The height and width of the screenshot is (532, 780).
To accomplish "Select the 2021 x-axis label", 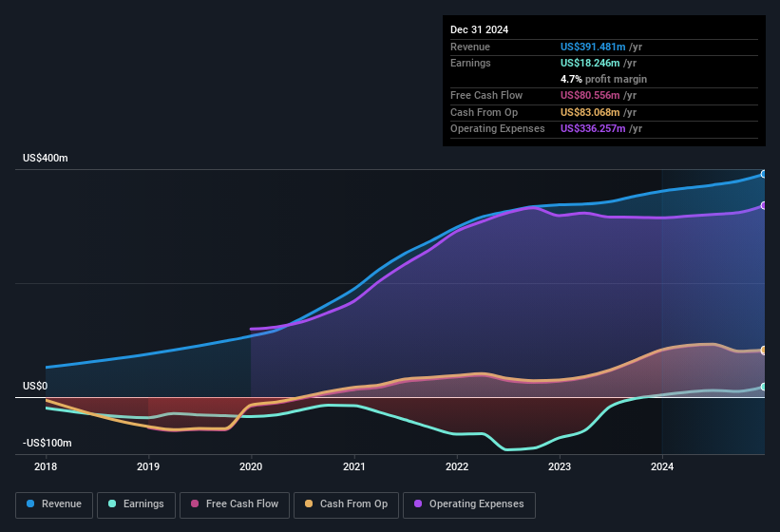I will (x=354, y=466).
